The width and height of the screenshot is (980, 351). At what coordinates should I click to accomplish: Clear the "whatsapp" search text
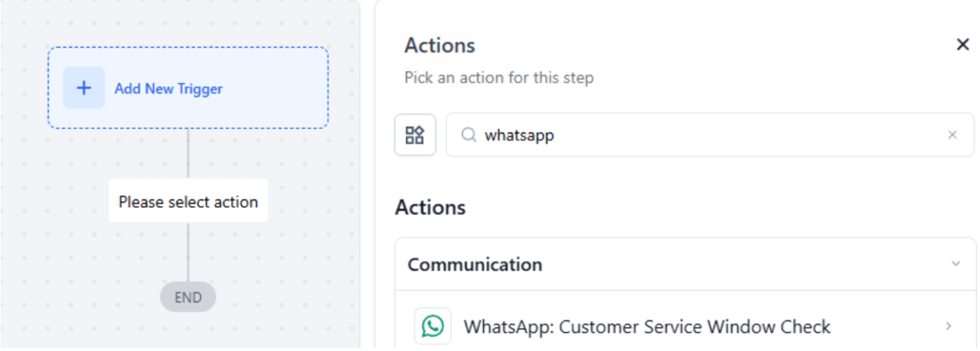tap(952, 135)
